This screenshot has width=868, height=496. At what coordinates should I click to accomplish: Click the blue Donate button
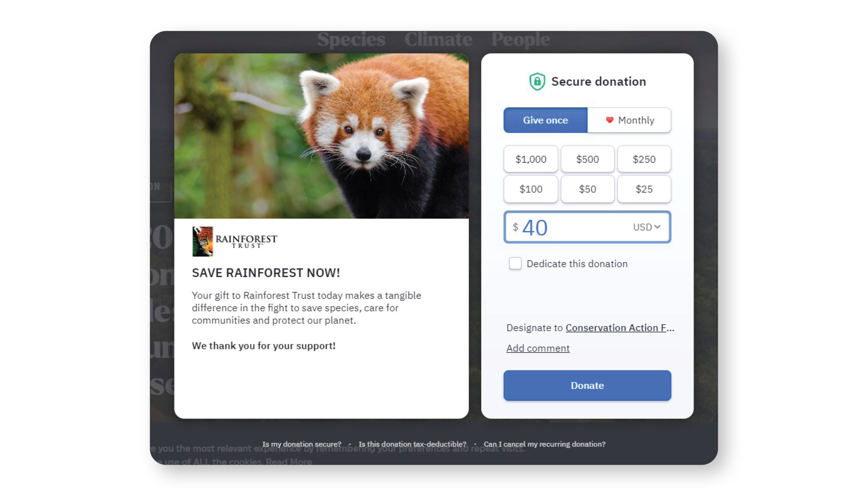tap(587, 385)
